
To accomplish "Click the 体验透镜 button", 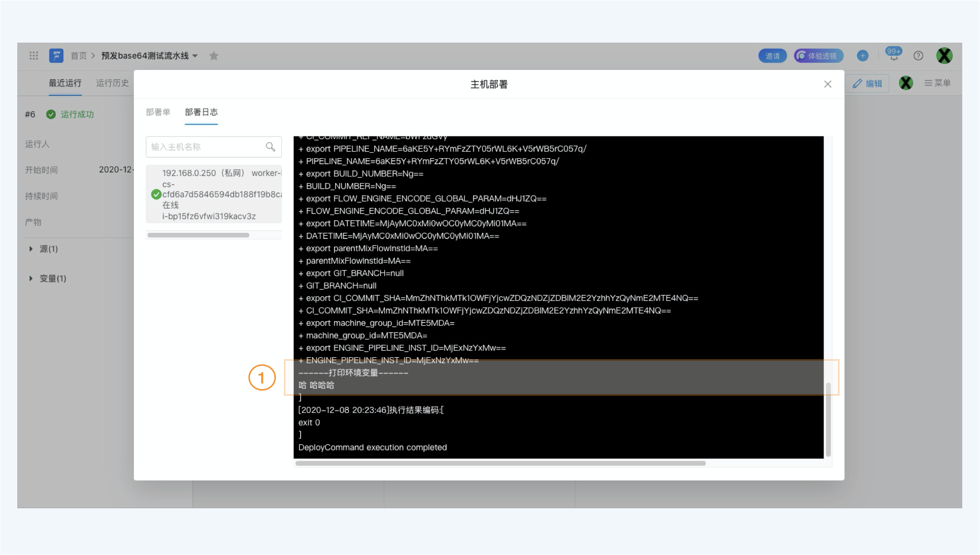I will 818,56.
